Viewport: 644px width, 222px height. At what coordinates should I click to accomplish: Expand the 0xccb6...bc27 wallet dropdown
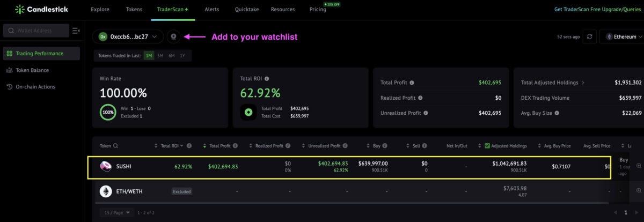pos(128,36)
